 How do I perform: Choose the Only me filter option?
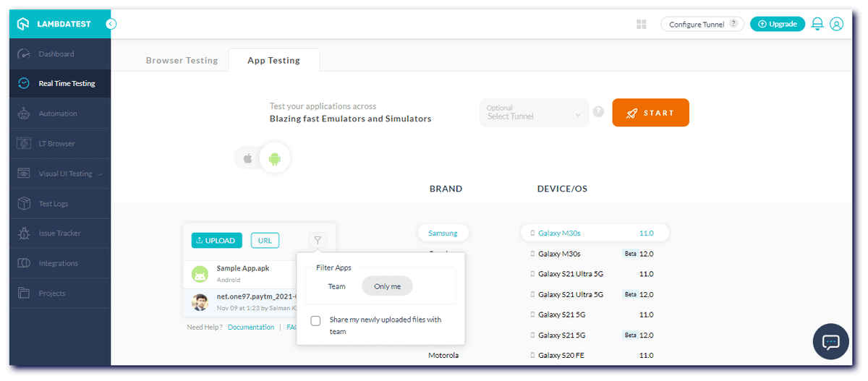387,286
